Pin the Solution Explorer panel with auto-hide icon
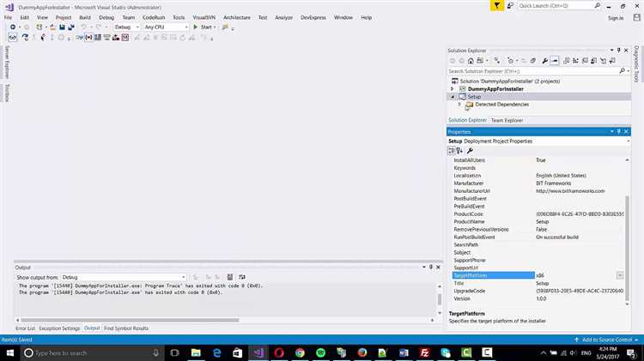Screen dimensions: 644x361 coord(618,50)
